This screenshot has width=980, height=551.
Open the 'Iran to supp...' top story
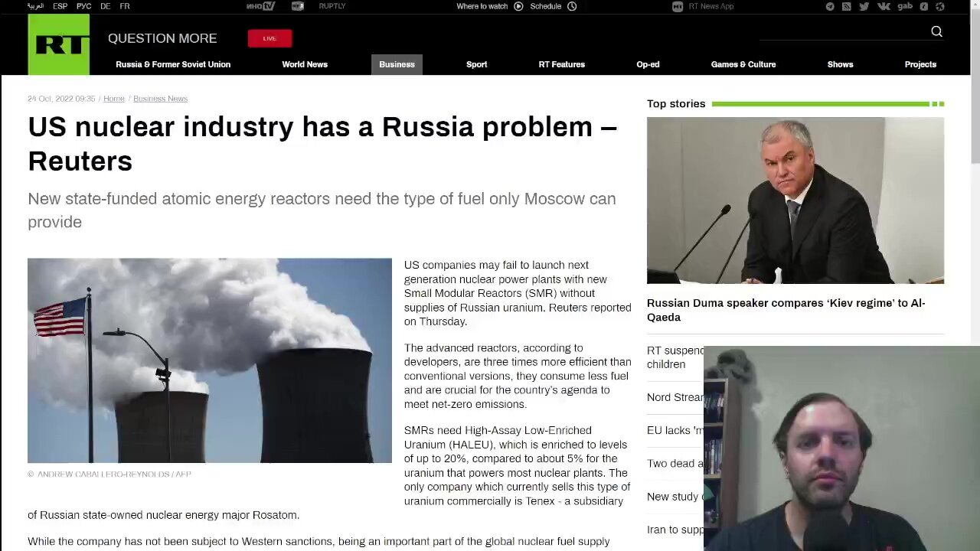coord(675,530)
